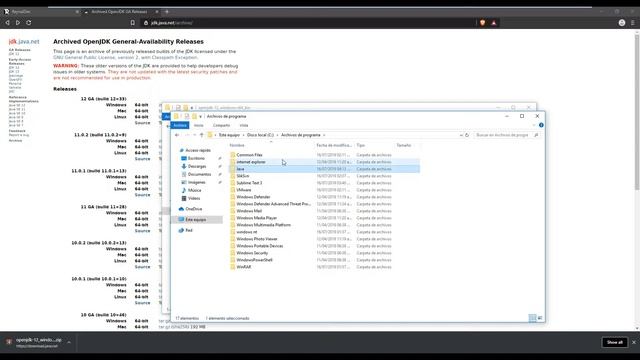Expand the Explorer ribbon chevron
640x360 pixels.
pos(534,125)
